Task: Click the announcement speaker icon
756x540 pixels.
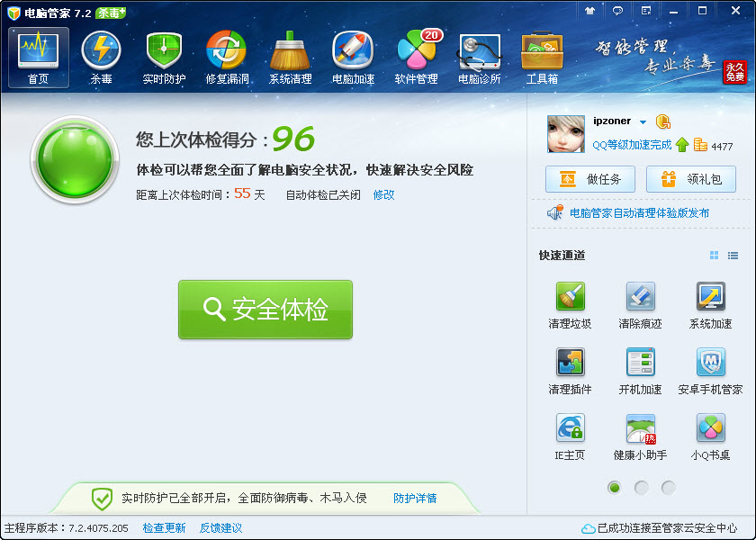Action: [555, 212]
